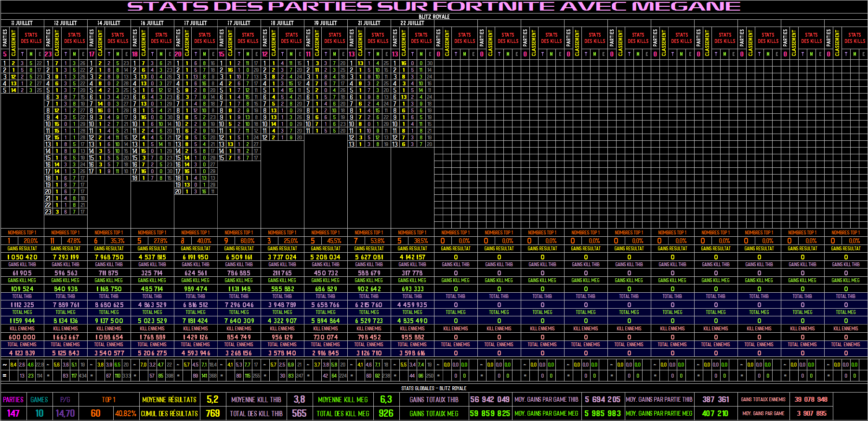Viewport: 868px width, 421px height.
Task: Select the cumul des résultats value 769
Action: pyautogui.click(x=212, y=413)
